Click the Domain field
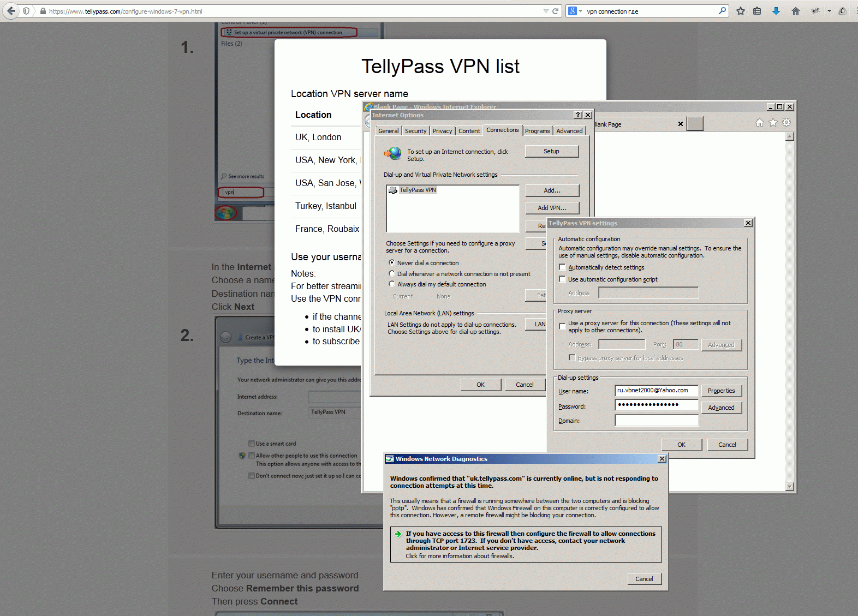 pos(657,420)
